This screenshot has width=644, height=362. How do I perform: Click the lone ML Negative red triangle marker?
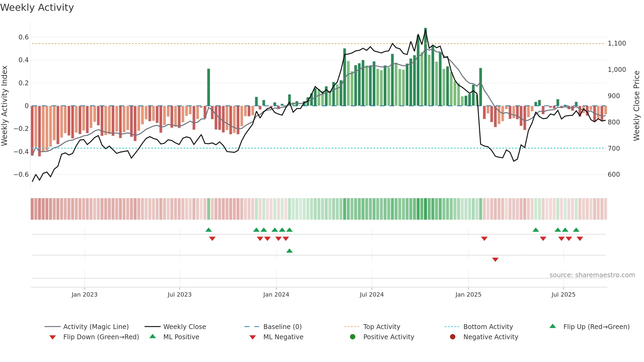click(495, 260)
